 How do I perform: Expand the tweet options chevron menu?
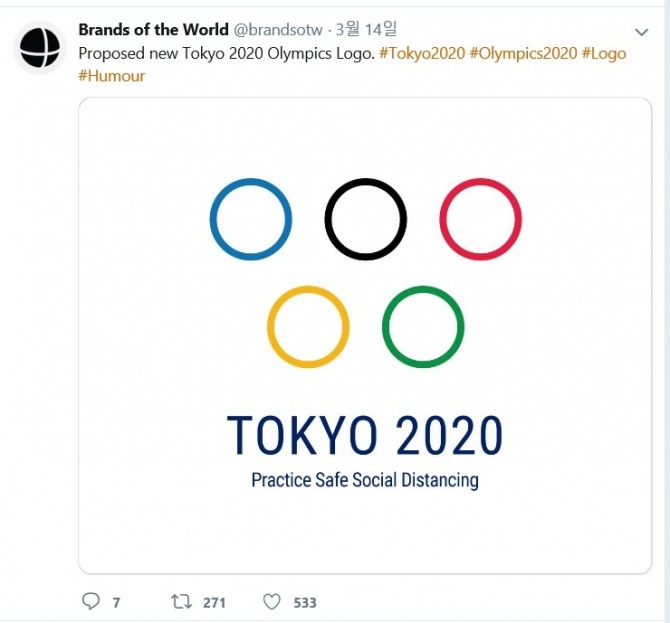coord(642,32)
